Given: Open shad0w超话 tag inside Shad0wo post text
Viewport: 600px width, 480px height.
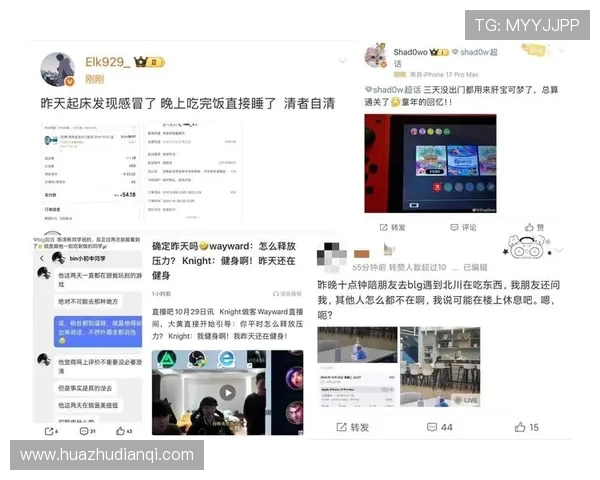Looking at the screenshot, I should (x=393, y=90).
